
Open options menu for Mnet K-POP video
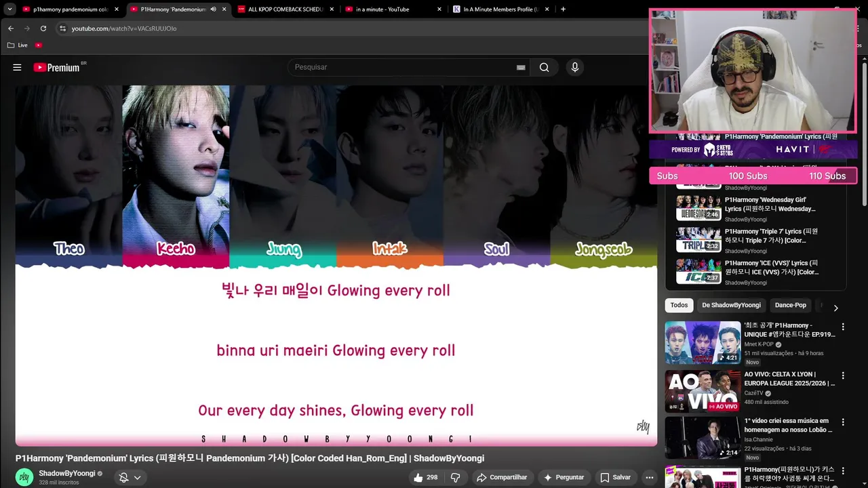(843, 327)
